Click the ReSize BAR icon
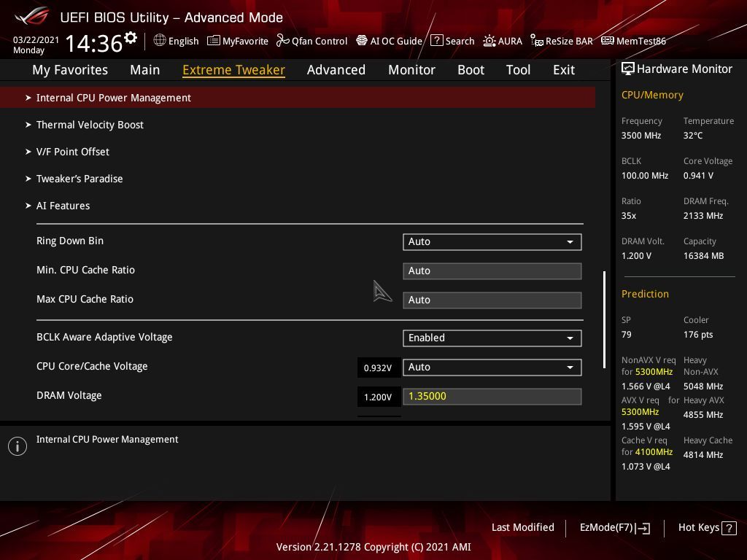This screenshot has height=560, width=747. point(536,41)
